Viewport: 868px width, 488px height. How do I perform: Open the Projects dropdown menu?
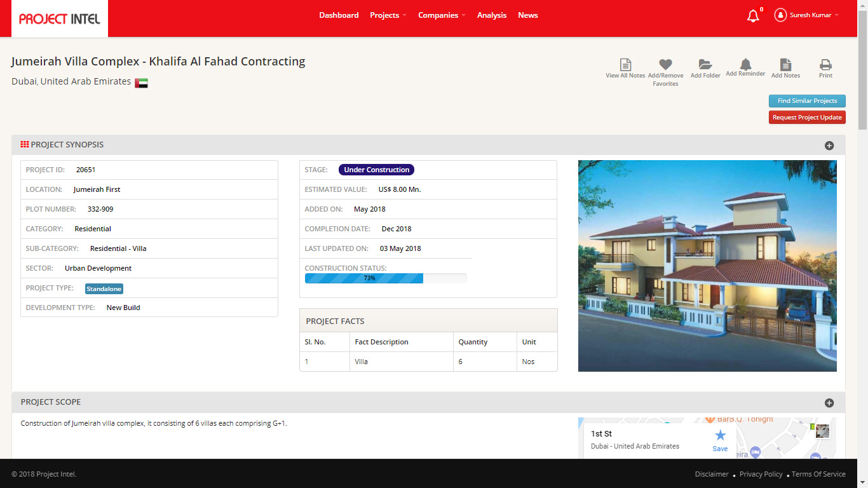pos(388,15)
